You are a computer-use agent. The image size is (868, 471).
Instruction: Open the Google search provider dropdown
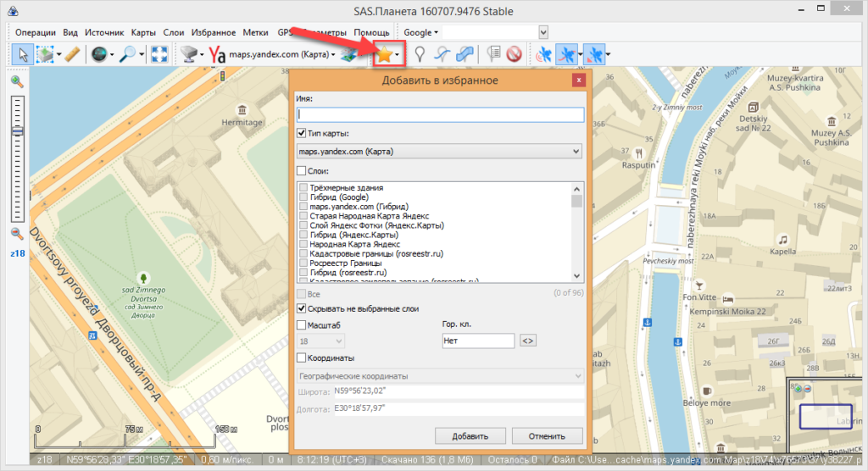tap(420, 32)
